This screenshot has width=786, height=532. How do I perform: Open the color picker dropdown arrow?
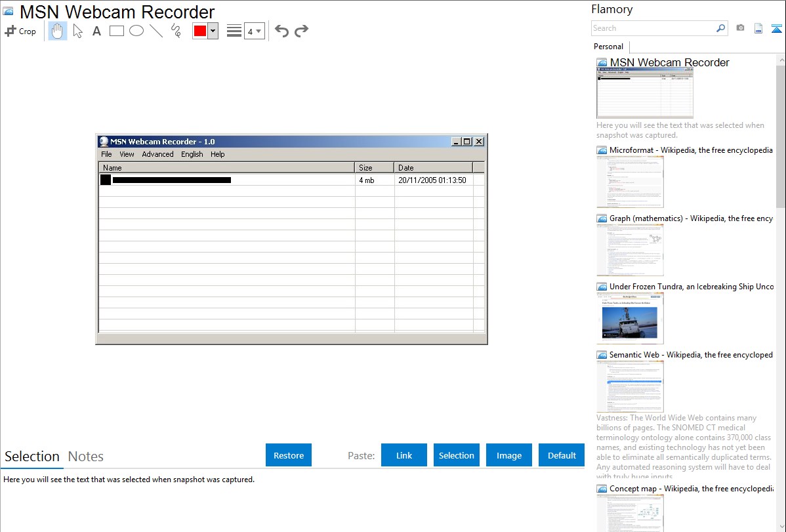(213, 31)
